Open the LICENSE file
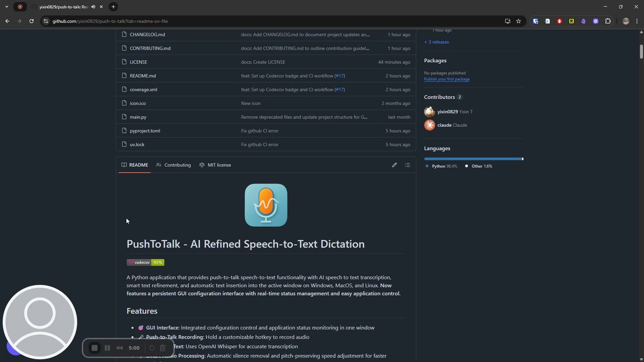Viewport: 644px width, 362px height. 138,62
